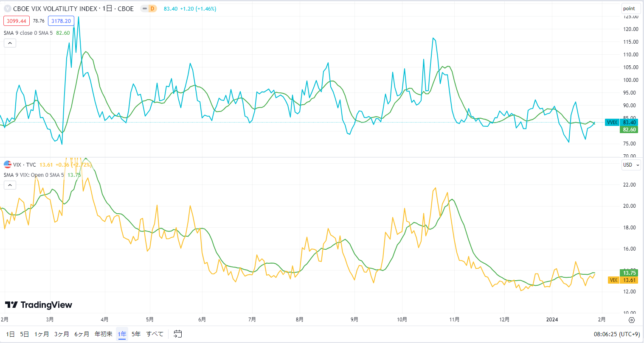The height and width of the screenshot is (343, 644).
Task: Select SMA 9 VIX: Open legend
Action: coord(34,175)
